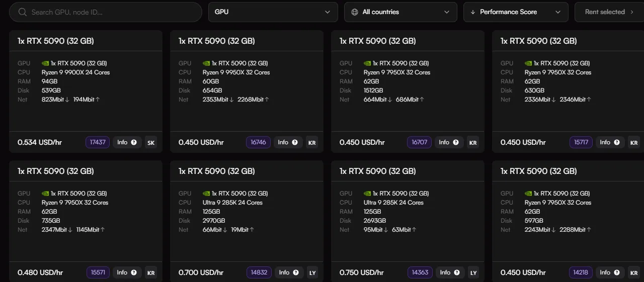
Task: Click NVIDIA logo in 597GB disk card
Action: (x=528, y=194)
